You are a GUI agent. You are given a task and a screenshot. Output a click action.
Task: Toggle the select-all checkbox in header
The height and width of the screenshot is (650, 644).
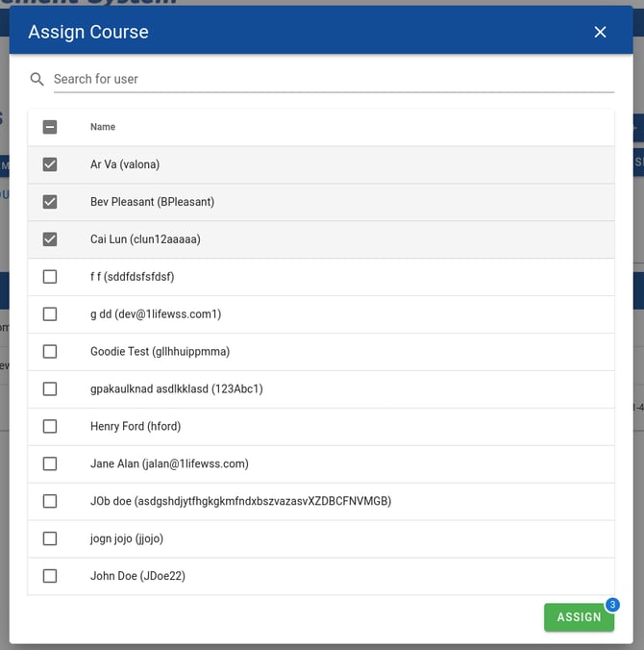(50, 127)
